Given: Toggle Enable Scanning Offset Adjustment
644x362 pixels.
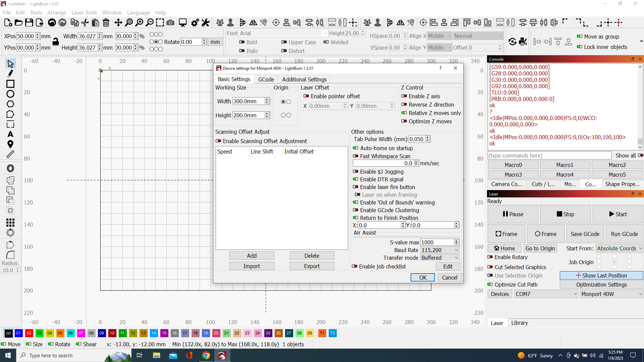Looking at the screenshot, I should click(218, 141).
